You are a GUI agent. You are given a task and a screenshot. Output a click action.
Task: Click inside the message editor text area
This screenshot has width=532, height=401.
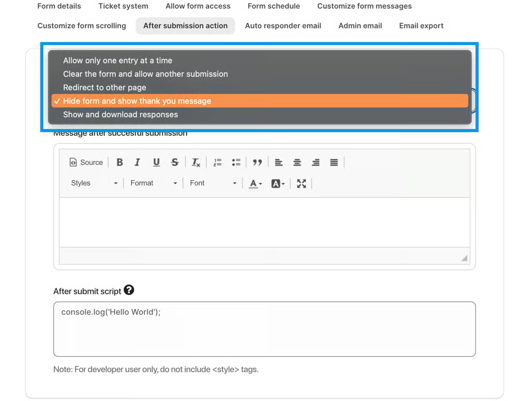point(264,222)
